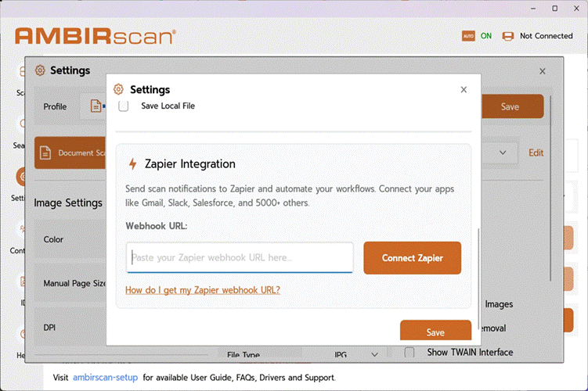Maximize the AMBIRscan window
This screenshot has height=391, width=588.
coord(555,9)
